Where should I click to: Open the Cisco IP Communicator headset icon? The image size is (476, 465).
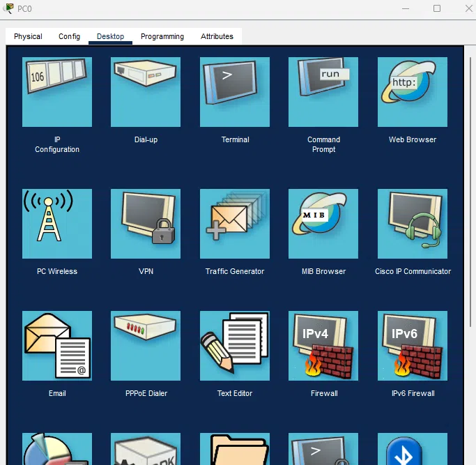click(413, 224)
